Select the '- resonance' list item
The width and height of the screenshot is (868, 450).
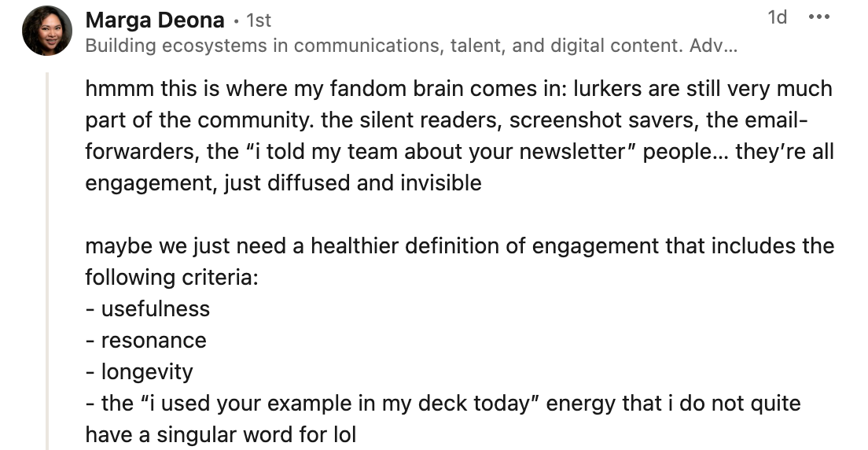point(146,340)
